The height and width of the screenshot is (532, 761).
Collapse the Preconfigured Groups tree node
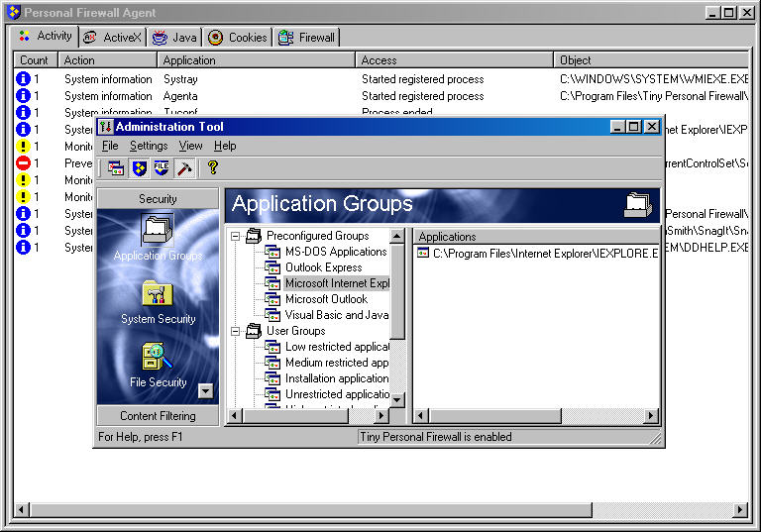[x=236, y=236]
